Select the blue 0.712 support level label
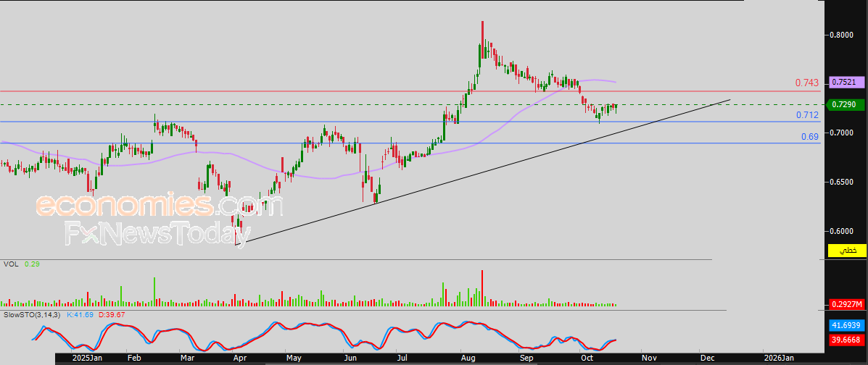This screenshot has width=868, height=365. point(807,115)
